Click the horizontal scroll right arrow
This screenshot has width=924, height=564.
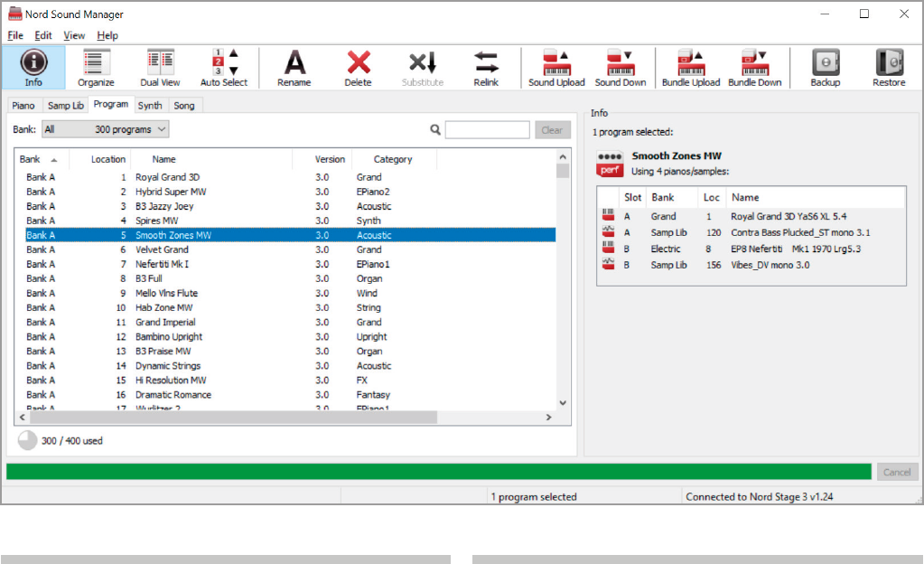click(548, 417)
